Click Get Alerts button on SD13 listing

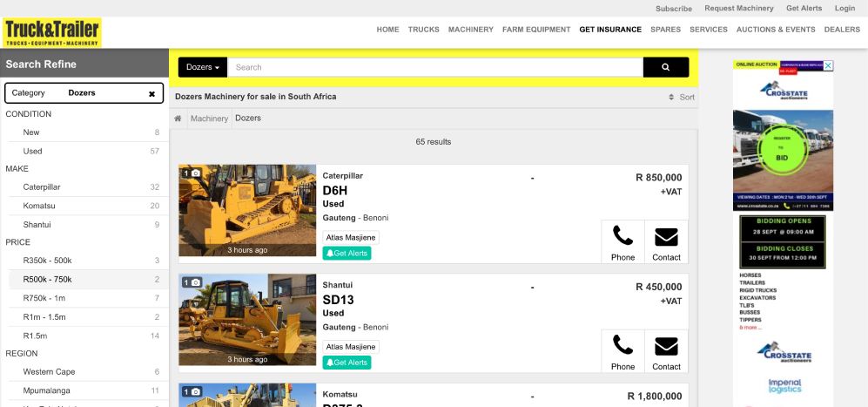click(x=347, y=363)
